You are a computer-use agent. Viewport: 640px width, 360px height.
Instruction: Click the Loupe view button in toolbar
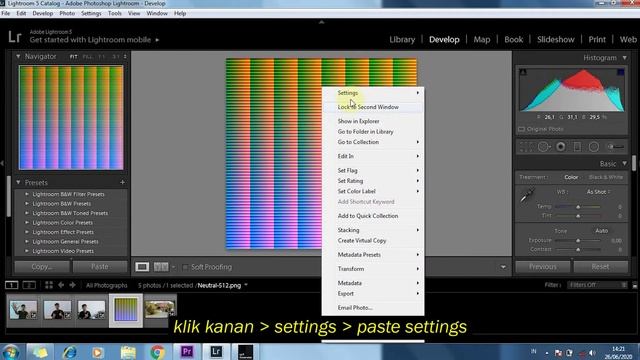pyautogui.click(x=142, y=267)
